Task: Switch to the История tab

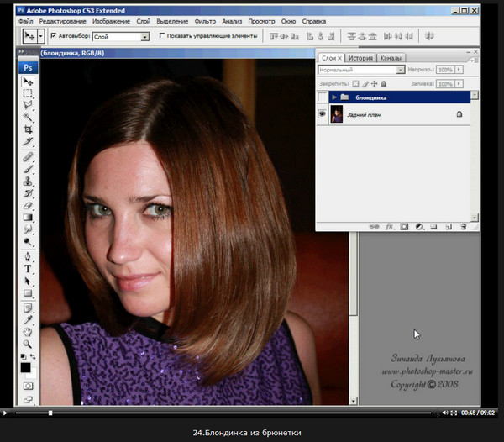Action: pos(361,57)
